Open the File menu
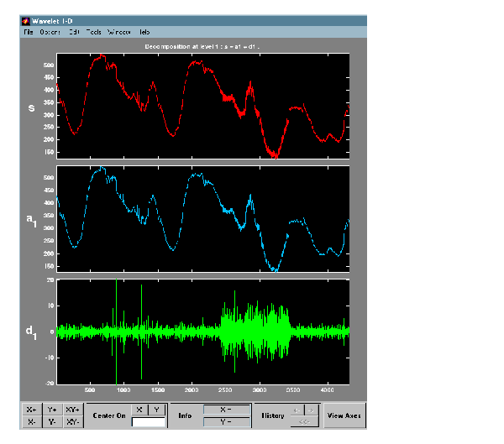The image size is (504, 444). 28,31
